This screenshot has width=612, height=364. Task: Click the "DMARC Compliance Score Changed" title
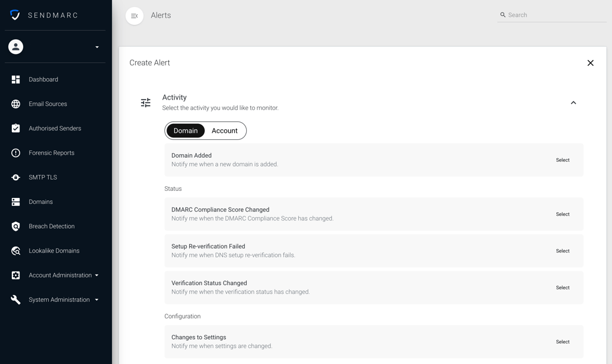click(x=220, y=209)
